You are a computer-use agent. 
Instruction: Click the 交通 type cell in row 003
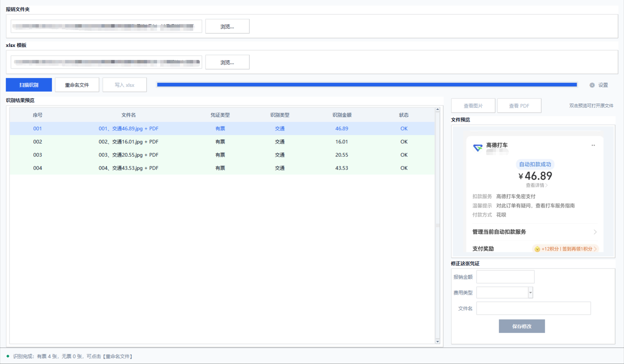pos(280,155)
